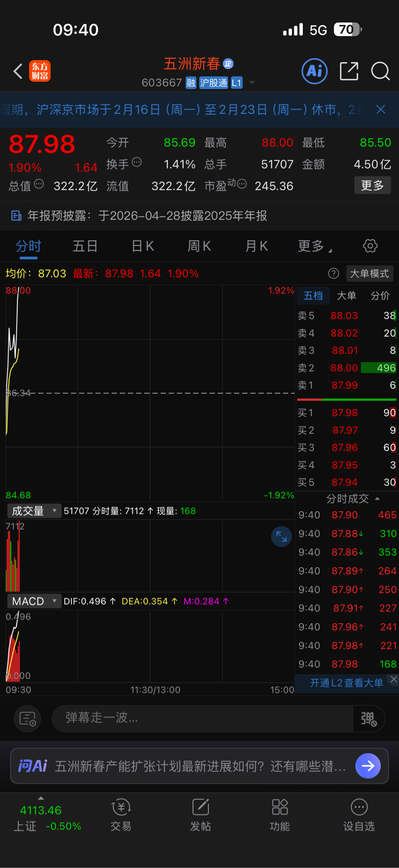Tap the MACD histogram chart

pos(150,646)
